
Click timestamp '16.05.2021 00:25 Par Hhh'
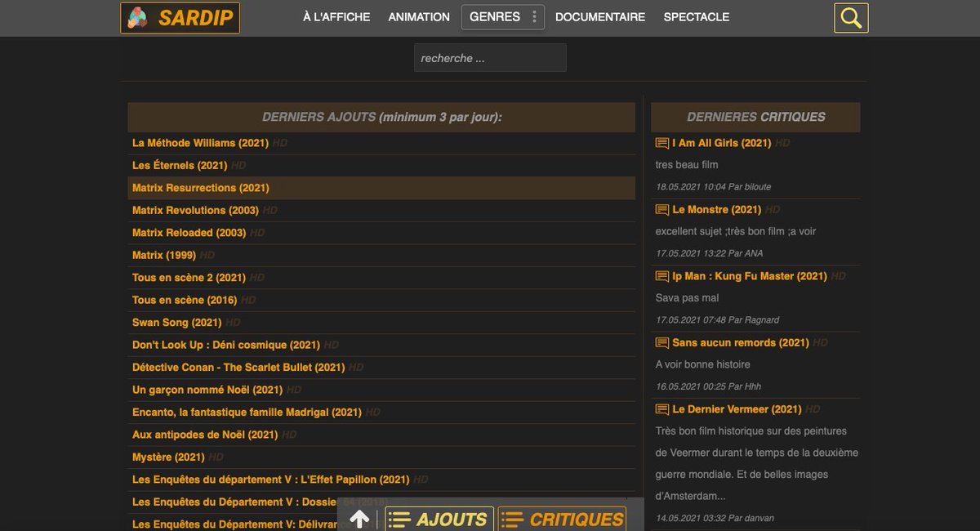[708, 386]
